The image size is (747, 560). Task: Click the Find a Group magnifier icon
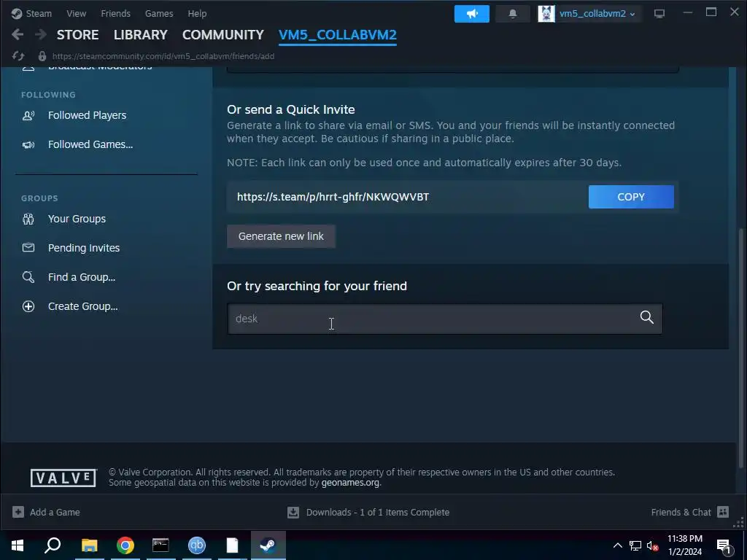coord(28,277)
